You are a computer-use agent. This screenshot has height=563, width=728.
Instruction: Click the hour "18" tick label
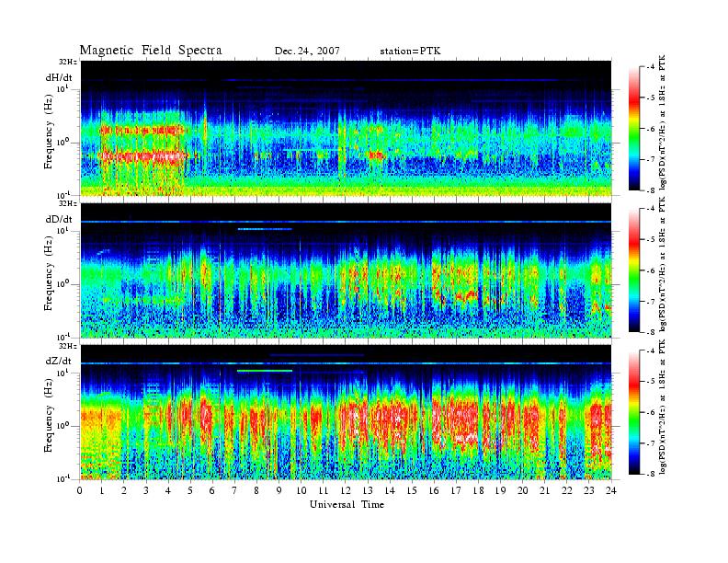[478, 490]
